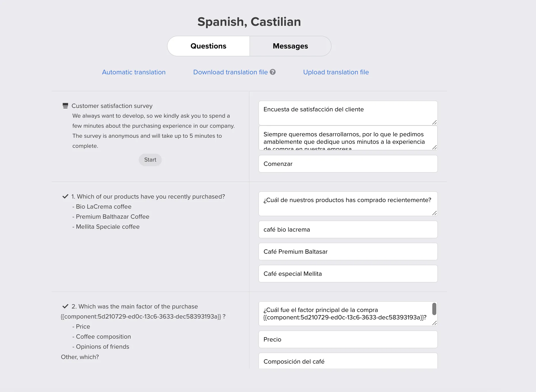Click Download translation file
This screenshot has height=392, width=536.
pyautogui.click(x=230, y=72)
